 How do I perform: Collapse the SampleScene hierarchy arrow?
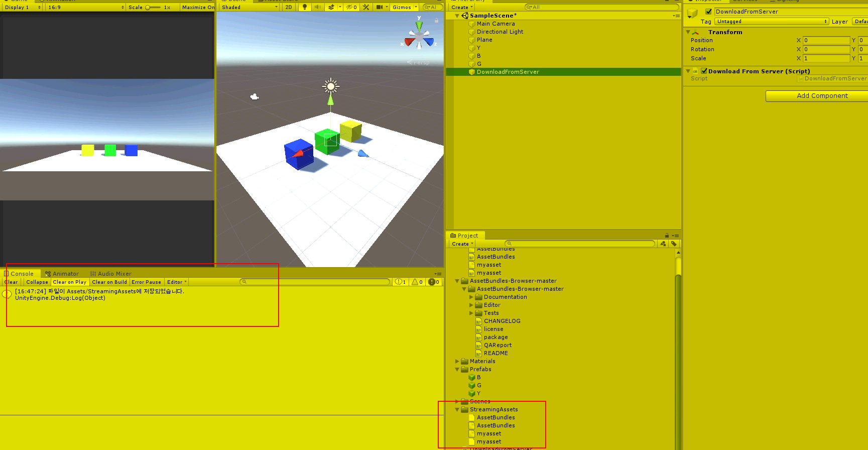pyautogui.click(x=457, y=16)
